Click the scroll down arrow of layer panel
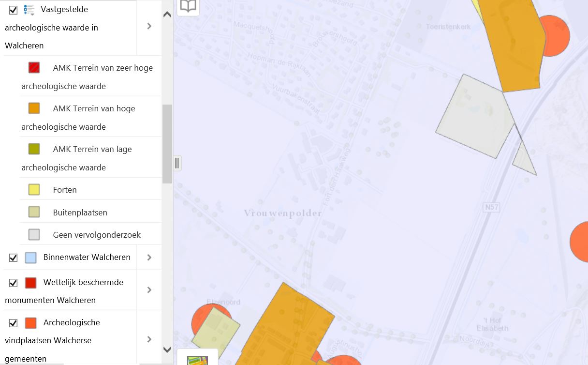Screen dimensions: 588x365 pyautogui.click(x=167, y=350)
